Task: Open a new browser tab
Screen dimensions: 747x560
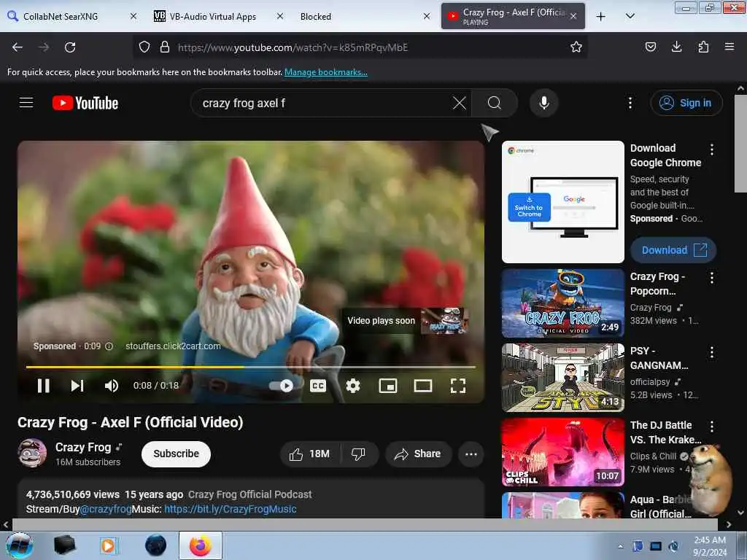Action: 601,16
